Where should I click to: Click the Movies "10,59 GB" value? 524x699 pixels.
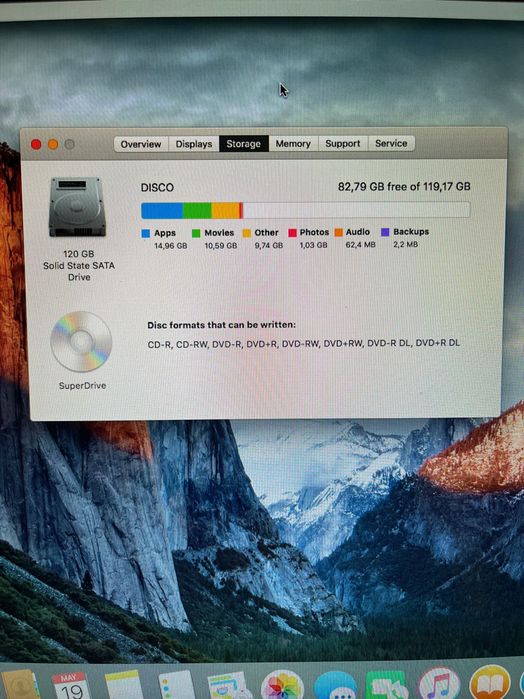point(221,246)
